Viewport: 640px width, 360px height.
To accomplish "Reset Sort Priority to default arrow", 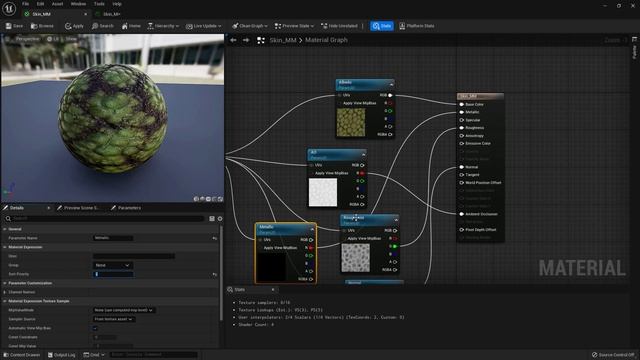I will (215, 274).
